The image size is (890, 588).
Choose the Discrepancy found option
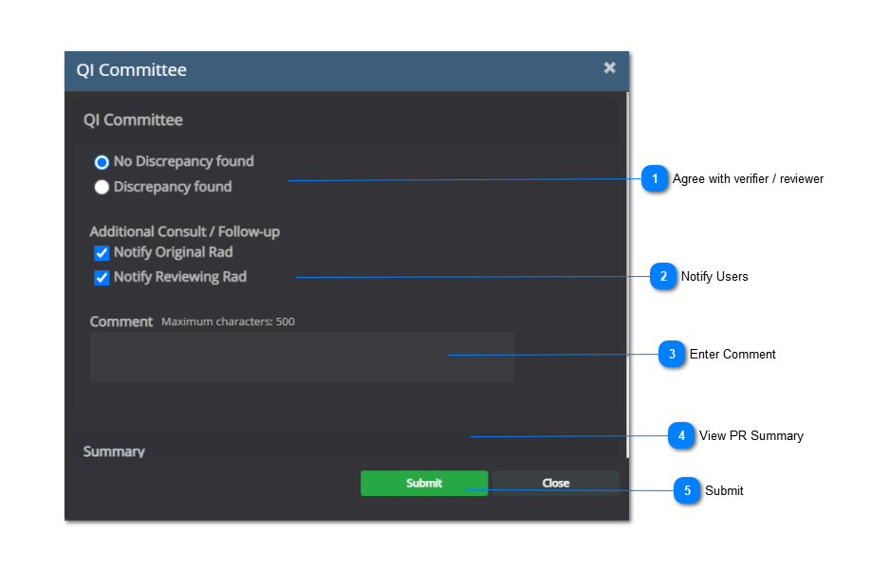[102, 188]
